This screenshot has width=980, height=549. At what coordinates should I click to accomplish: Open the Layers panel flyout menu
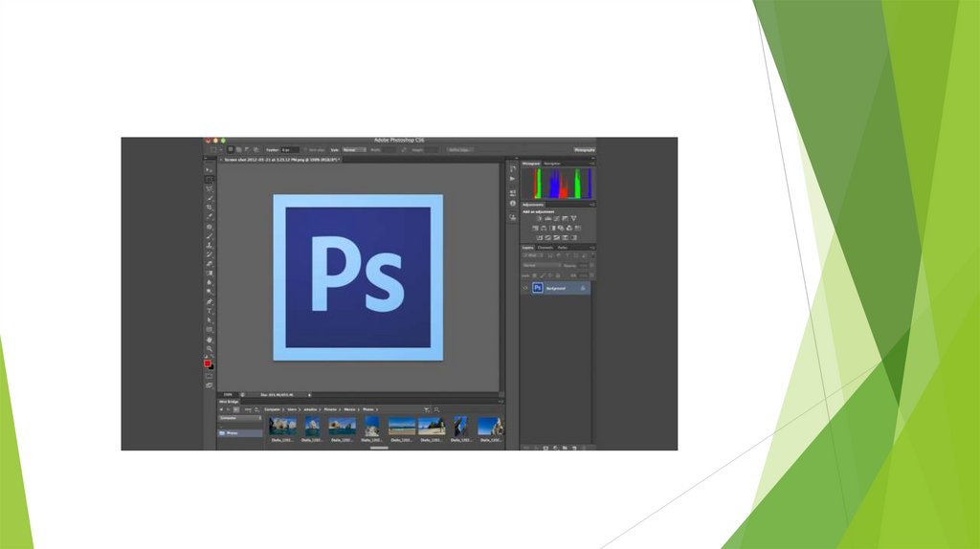[591, 248]
